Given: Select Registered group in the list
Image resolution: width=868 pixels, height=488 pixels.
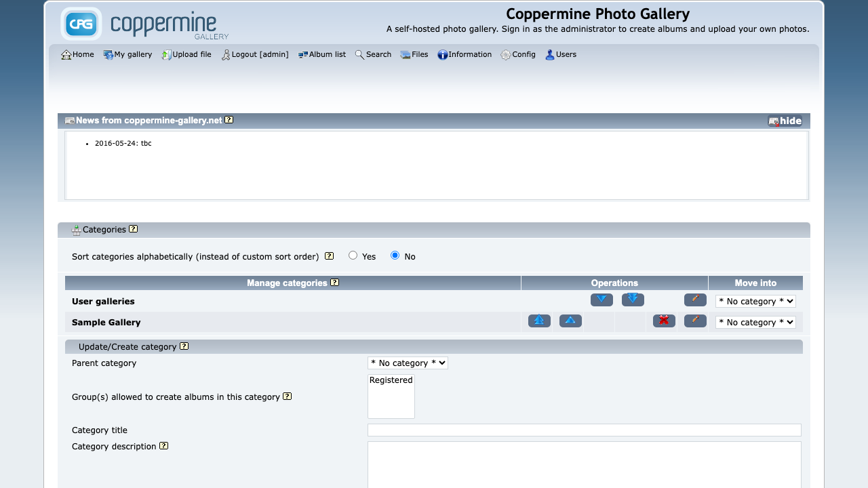Looking at the screenshot, I should (x=391, y=380).
